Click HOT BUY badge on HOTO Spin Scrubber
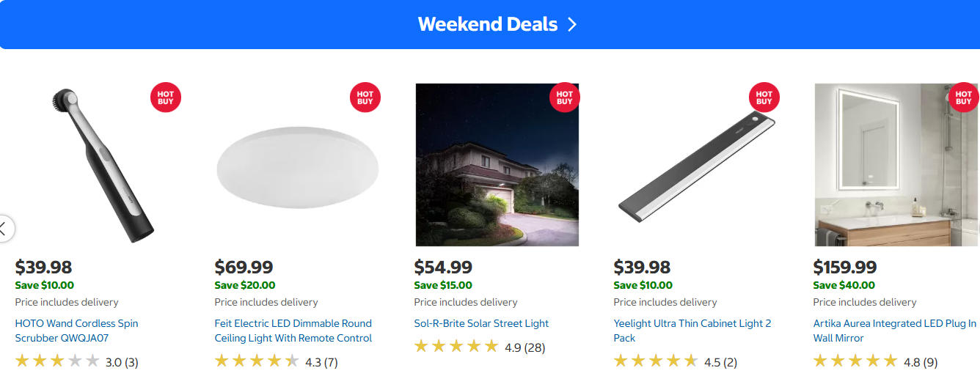 165,97
